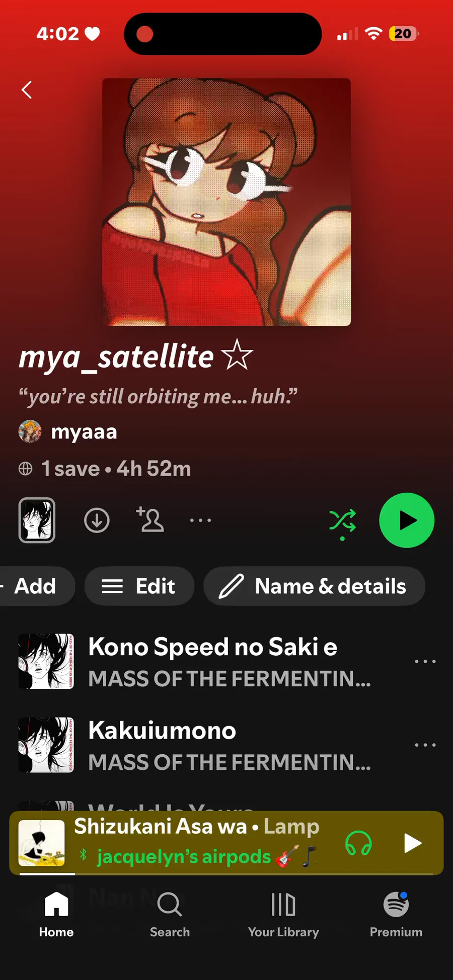This screenshot has width=453, height=980.
Task: Open options for the Kakuiumono track
Action: click(425, 745)
